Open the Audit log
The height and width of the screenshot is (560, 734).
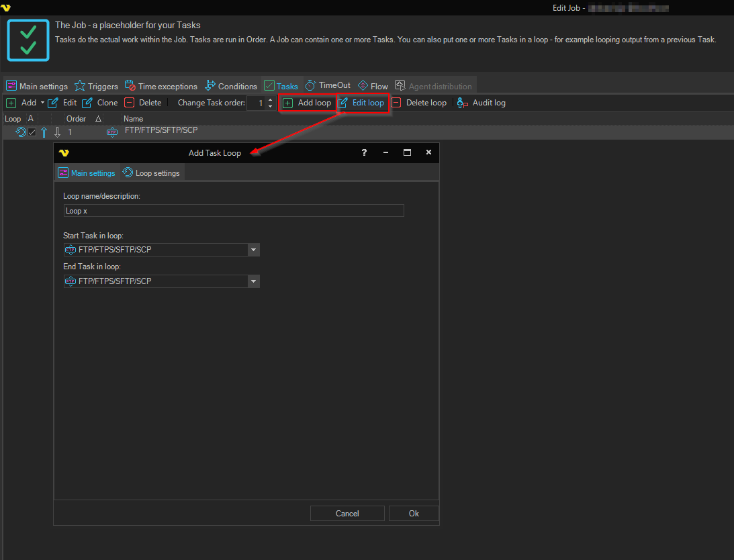click(x=481, y=103)
